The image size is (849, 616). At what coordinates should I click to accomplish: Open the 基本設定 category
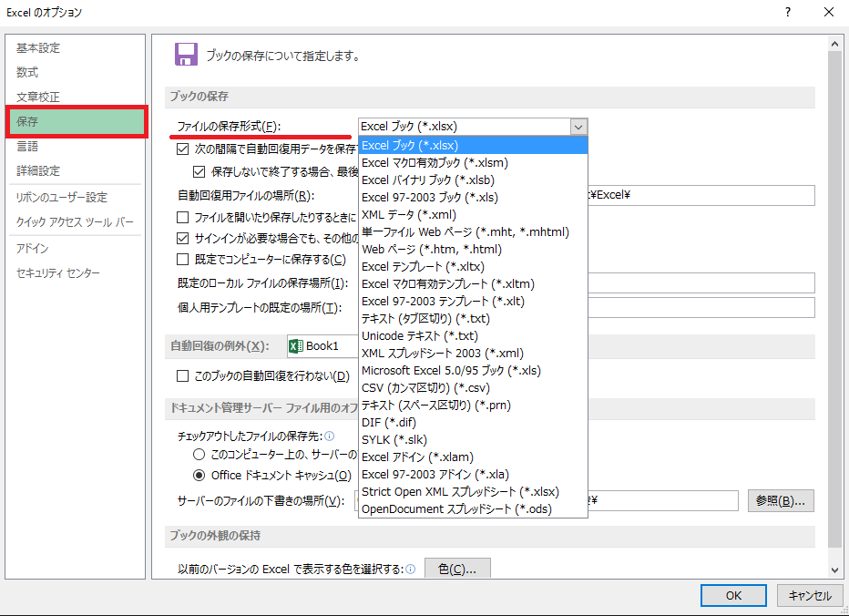pyautogui.click(x=38, y=47)
